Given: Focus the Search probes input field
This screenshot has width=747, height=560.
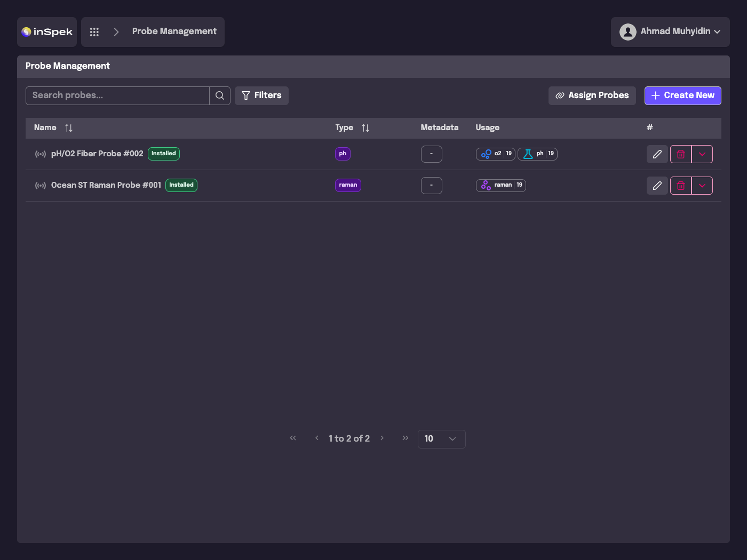Looking at the screenshot, I should click(117, 95).
